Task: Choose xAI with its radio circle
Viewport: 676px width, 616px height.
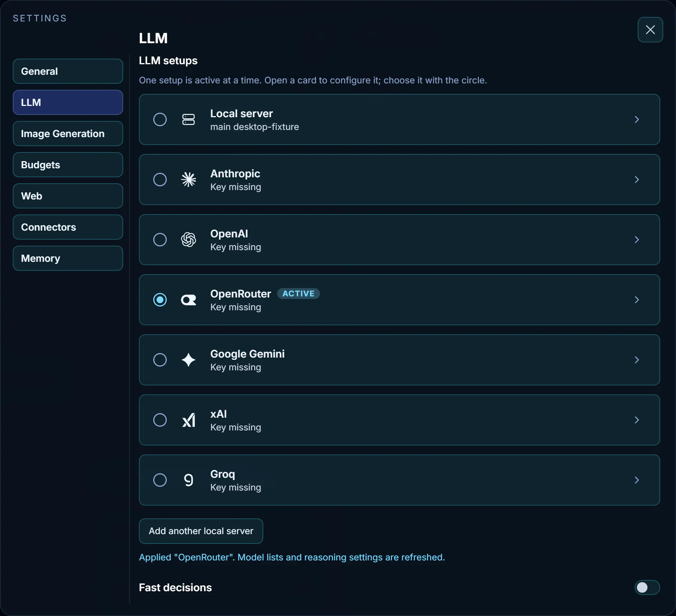Action: (160, 420)
